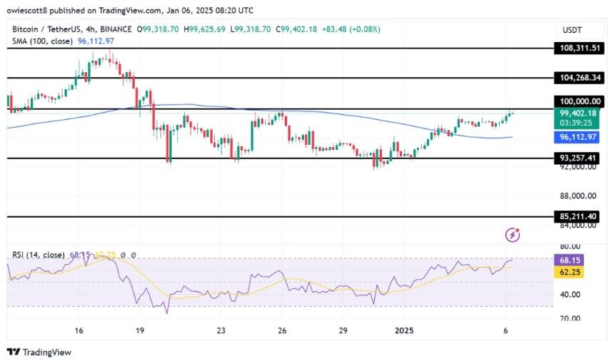Viewport: 614px width, 364px height.
Task: Select the 85,211.40 support level label
Action: (578, 216)
